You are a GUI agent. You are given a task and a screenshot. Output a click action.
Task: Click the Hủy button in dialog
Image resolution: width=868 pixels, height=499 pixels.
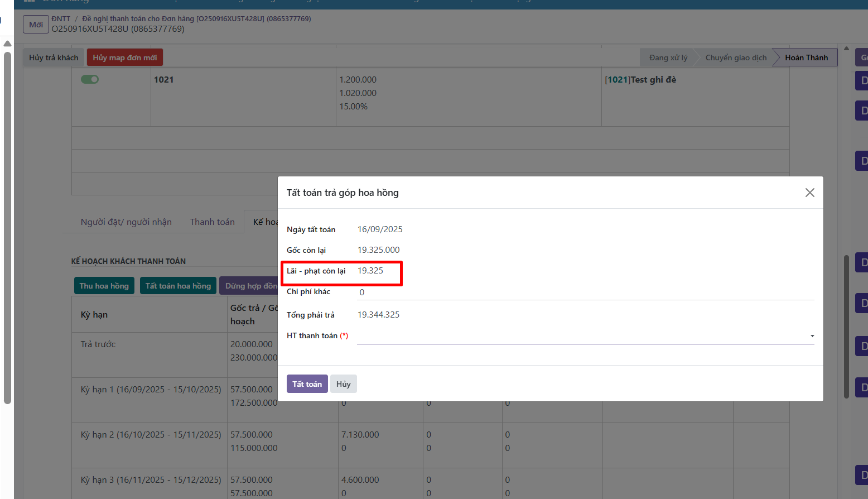(343, 384)
